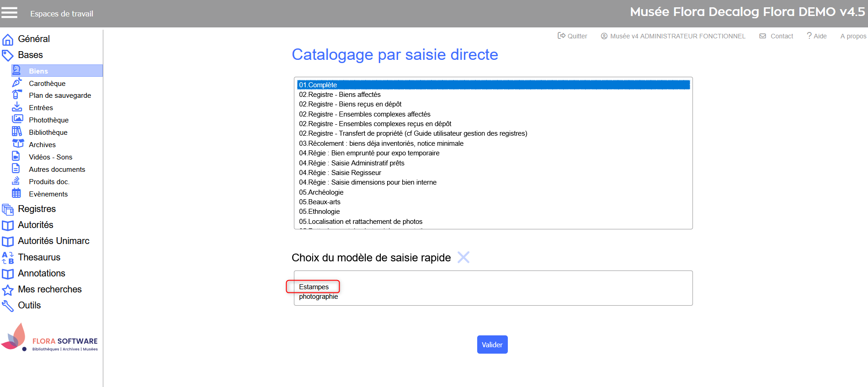Click the Mes recherches star icon
This screenshot has height=387, width=868.
[8, 290]
